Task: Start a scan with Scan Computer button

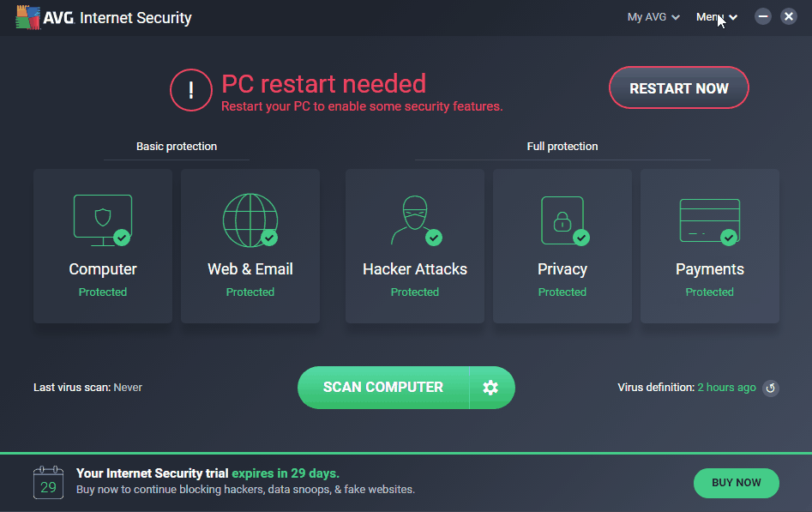Action: coord(383,388)
